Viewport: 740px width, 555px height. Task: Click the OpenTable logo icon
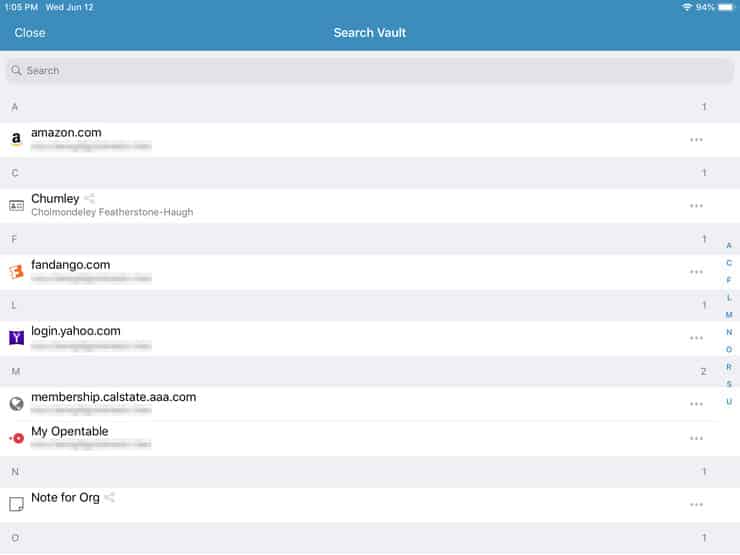coord(17,438)
